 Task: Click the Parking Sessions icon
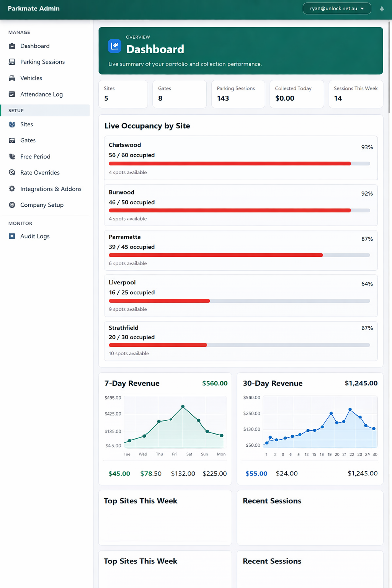coord(12,62)
